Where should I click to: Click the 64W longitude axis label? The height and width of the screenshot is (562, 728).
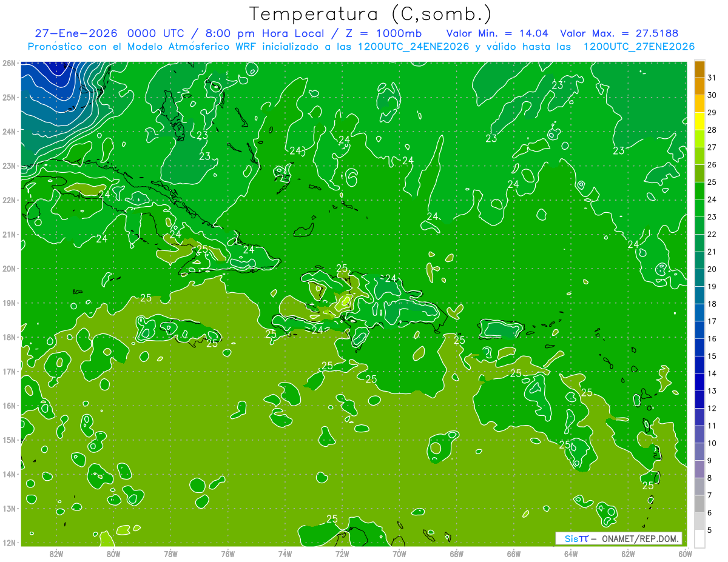click(x=571, y=554)
